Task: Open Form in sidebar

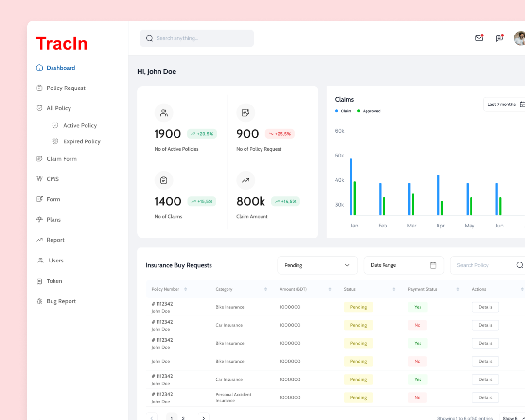Action: (x=48, y=199)
